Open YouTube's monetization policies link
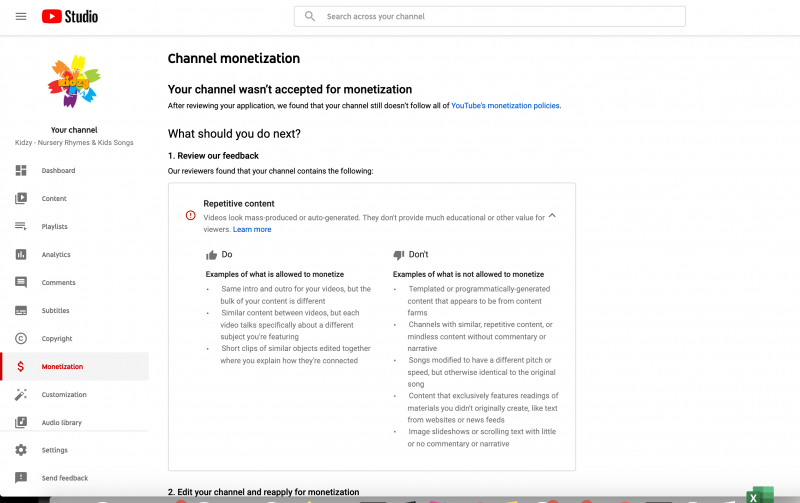Viewport: 800px width, 503px height. coord(505,105)
